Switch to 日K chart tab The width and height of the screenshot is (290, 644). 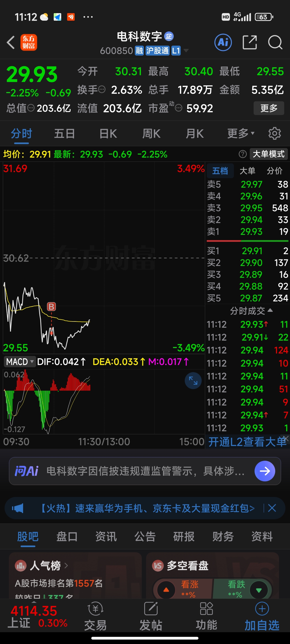pos(108,133)
